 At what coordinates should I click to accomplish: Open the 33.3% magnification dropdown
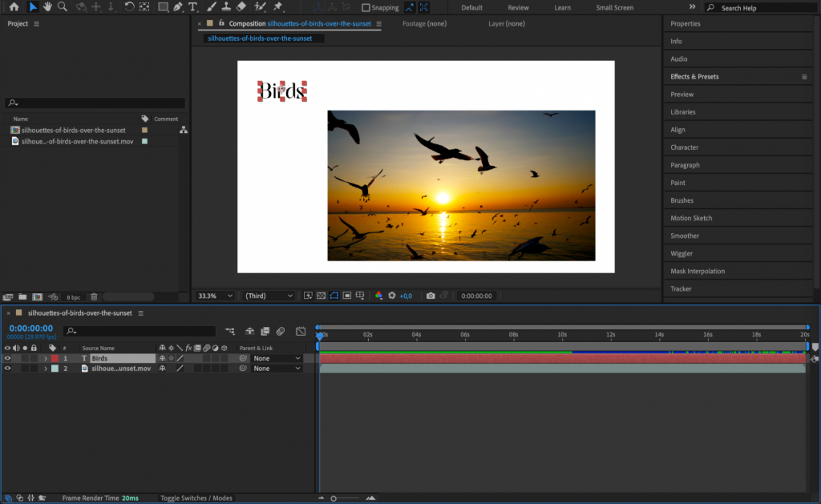(x=214, y=296)
